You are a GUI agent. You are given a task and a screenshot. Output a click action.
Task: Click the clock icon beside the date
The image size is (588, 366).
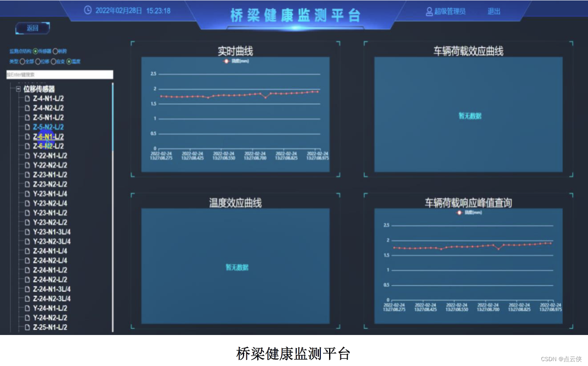(87, 10)
